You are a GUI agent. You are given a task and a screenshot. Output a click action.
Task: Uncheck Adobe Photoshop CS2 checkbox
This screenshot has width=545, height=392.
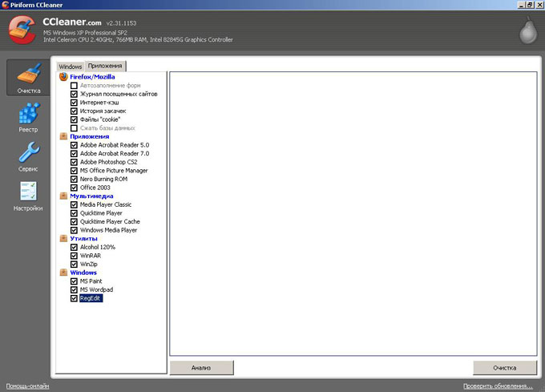point(74,162)
